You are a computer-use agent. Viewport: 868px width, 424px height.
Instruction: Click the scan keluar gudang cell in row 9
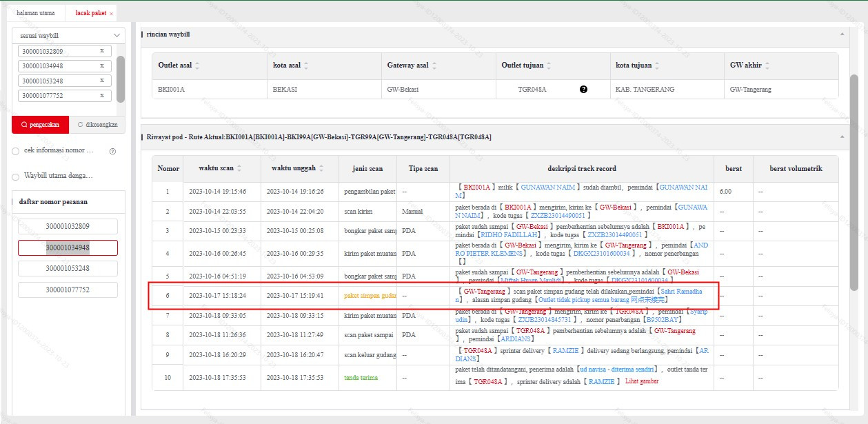click(368, 354)
